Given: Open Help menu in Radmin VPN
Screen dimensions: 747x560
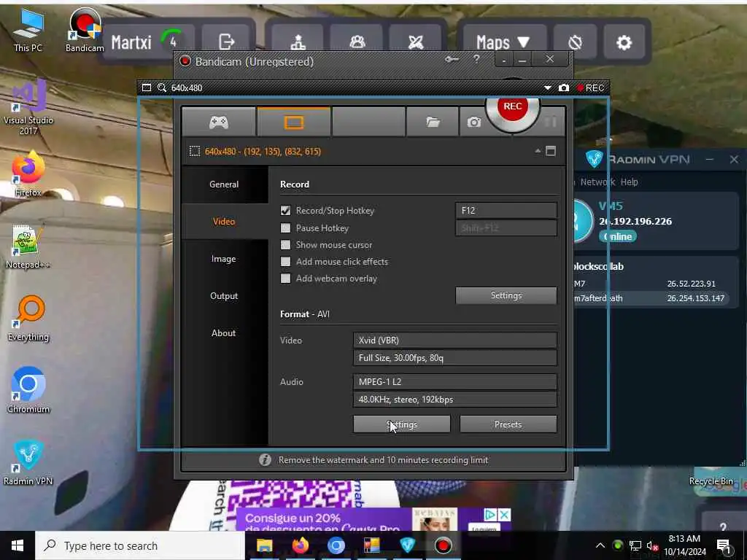Looking at the screenshot, I should click(629, 182).
